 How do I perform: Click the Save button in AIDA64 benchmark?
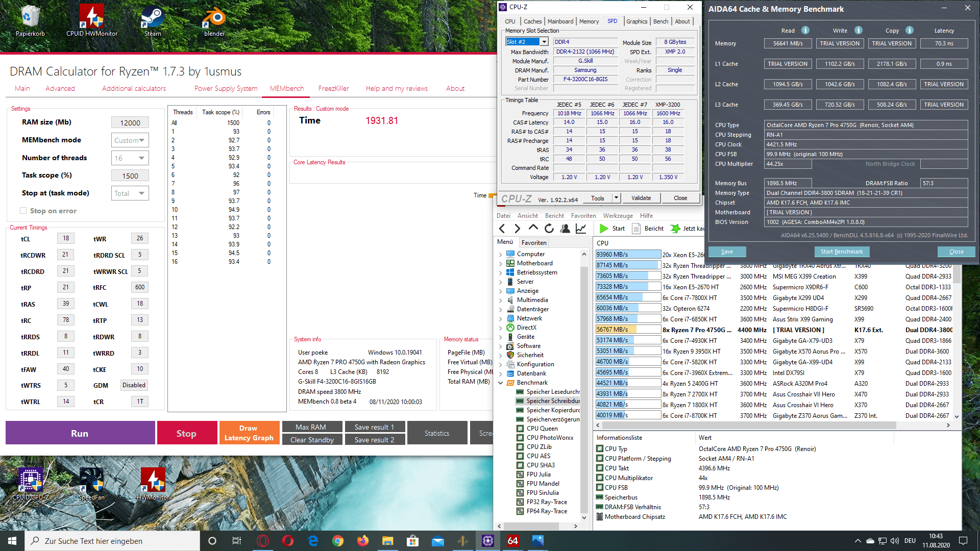coord(727,252)
